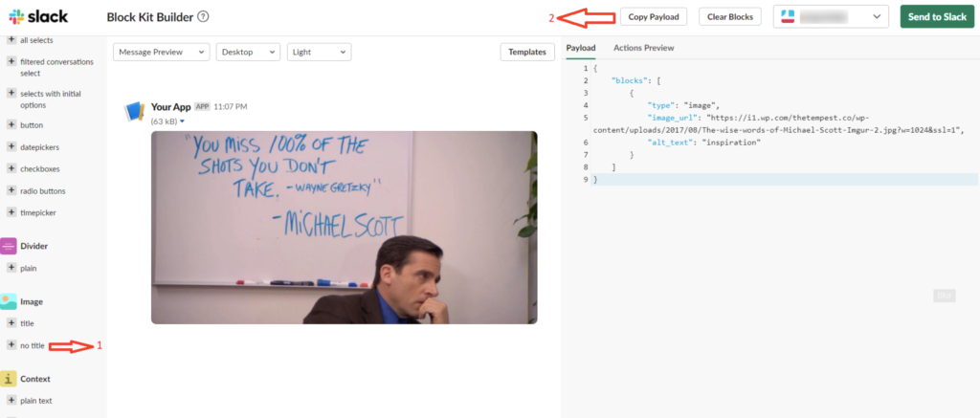
Task: Switch to the Actions Preview tab
Action: pos(643,48)
